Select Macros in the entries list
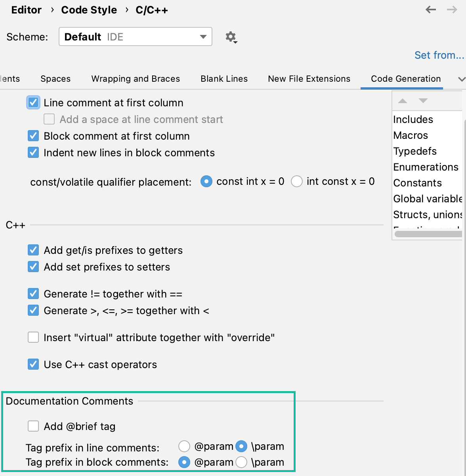This screenshot has height=476, width=466. click(410, 135)
